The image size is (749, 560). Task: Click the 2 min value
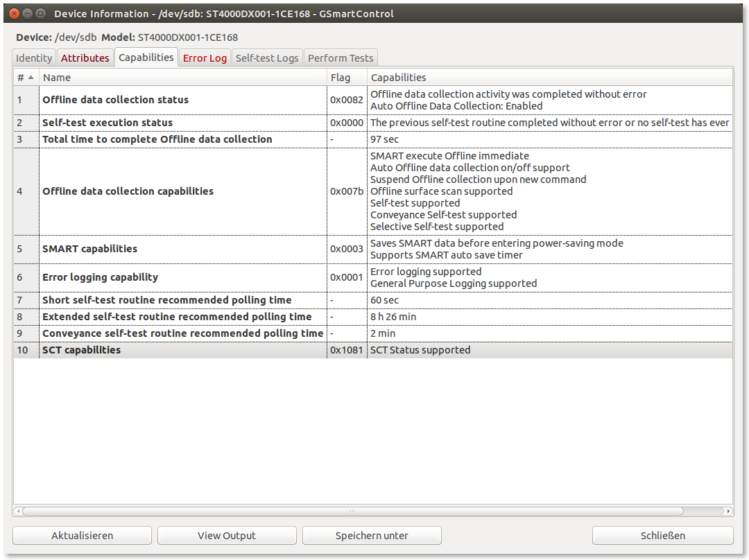pyautogui.click(x=383, y=333)
